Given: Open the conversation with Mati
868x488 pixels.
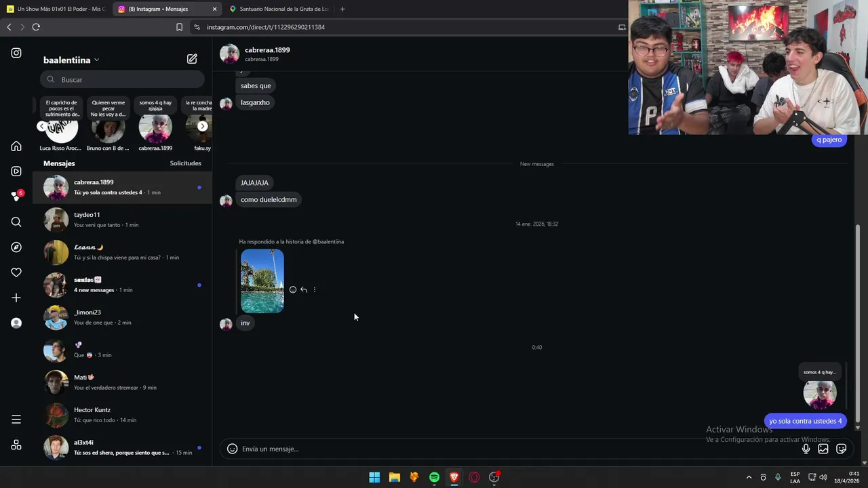Looking at the screenshot, I should (x=122, y=382).
